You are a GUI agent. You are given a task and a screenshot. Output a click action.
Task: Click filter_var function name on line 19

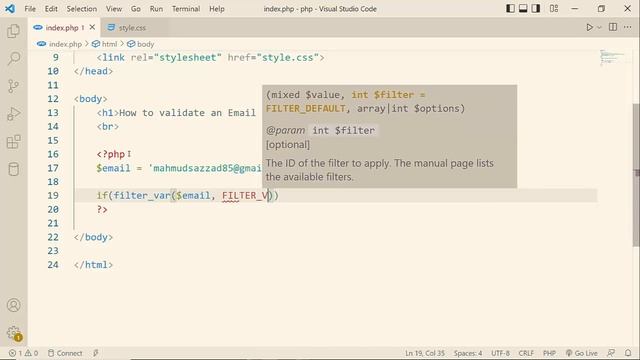142,196
